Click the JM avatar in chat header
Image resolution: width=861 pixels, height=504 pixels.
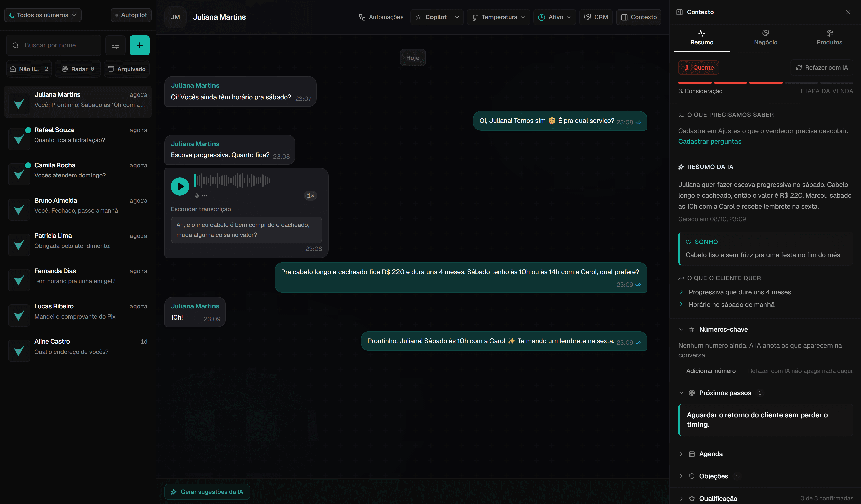(x=175, y=17)
